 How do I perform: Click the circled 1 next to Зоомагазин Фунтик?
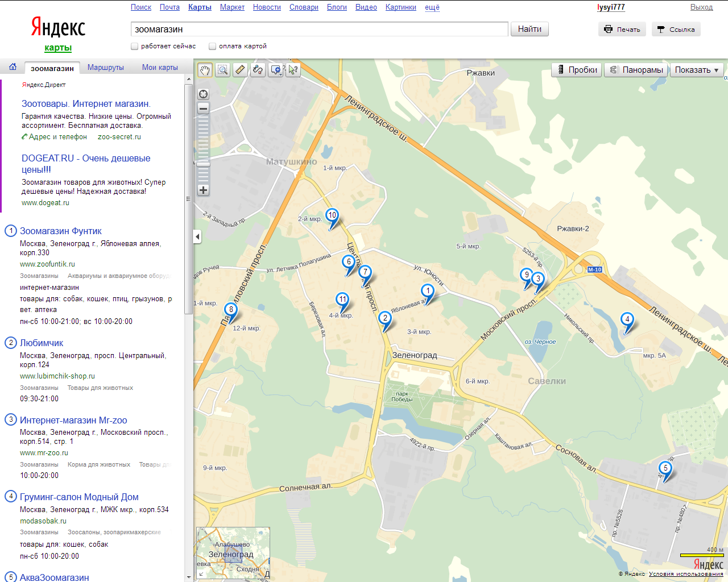[10, 231]
